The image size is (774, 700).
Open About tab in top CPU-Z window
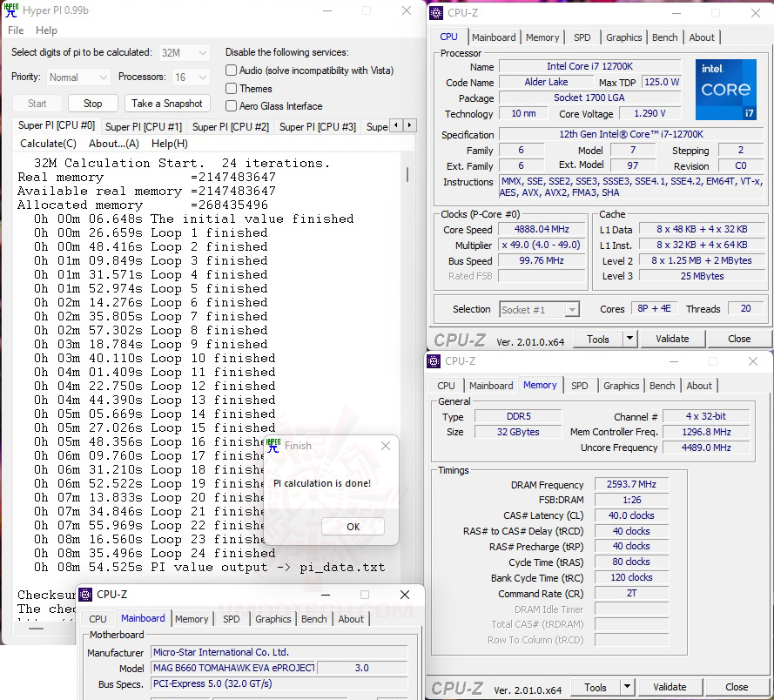702,37
